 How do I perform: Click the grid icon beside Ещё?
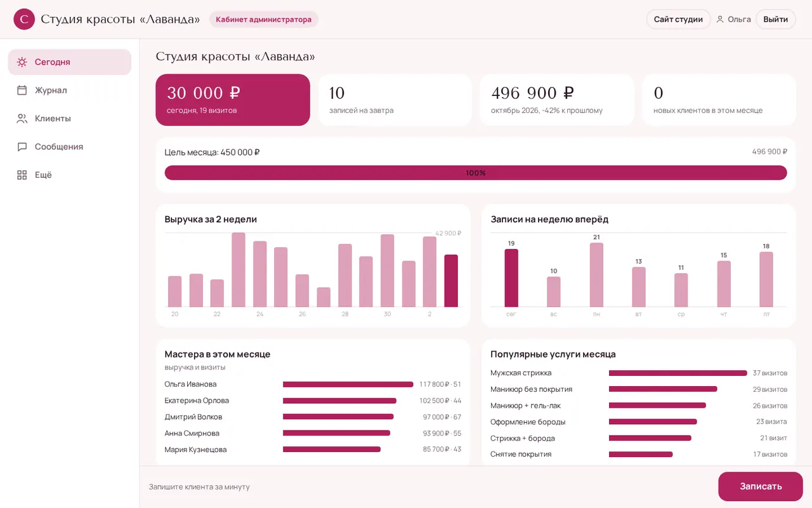click(22, 175)
